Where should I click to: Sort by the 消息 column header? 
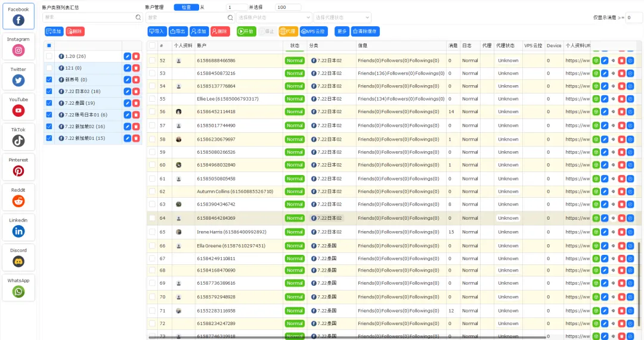coord(453,45)
